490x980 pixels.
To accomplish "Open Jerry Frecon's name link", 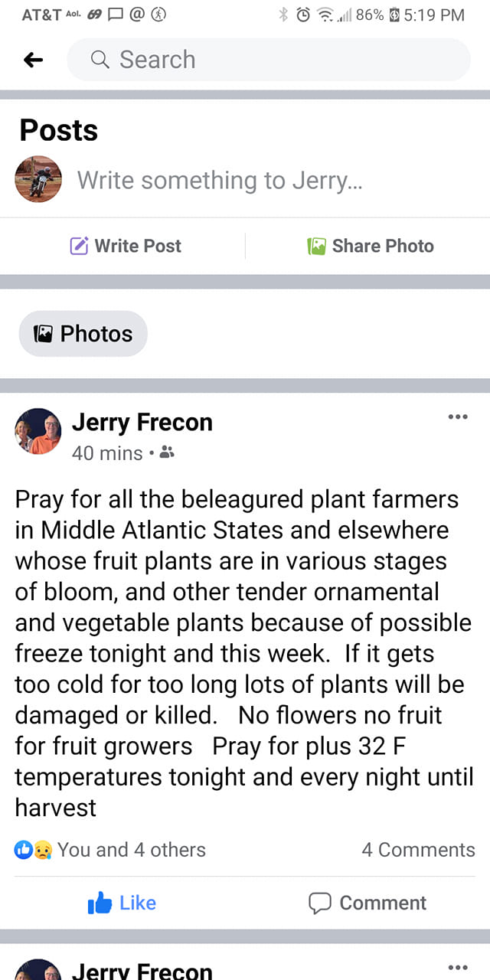I will click(142, 422).
